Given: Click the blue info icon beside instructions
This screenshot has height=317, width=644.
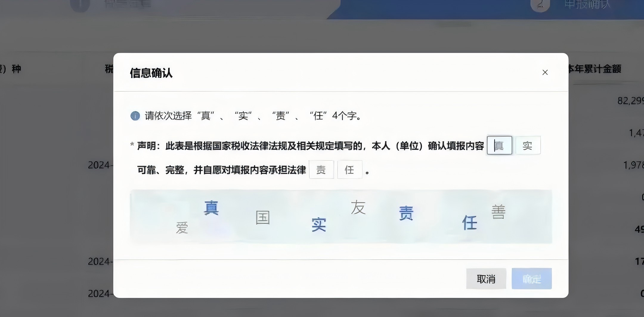Looking at the screenshot, I should 135,116.
